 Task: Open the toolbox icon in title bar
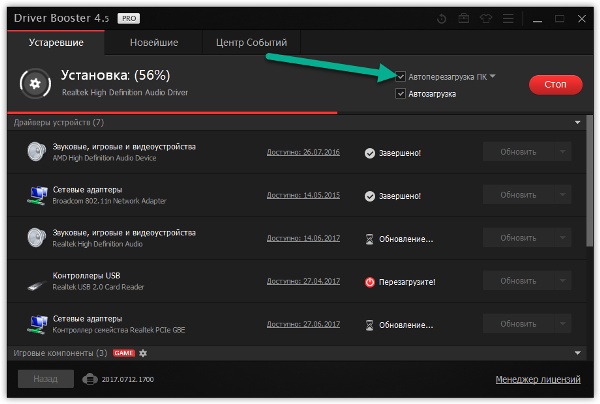point(464,18)
